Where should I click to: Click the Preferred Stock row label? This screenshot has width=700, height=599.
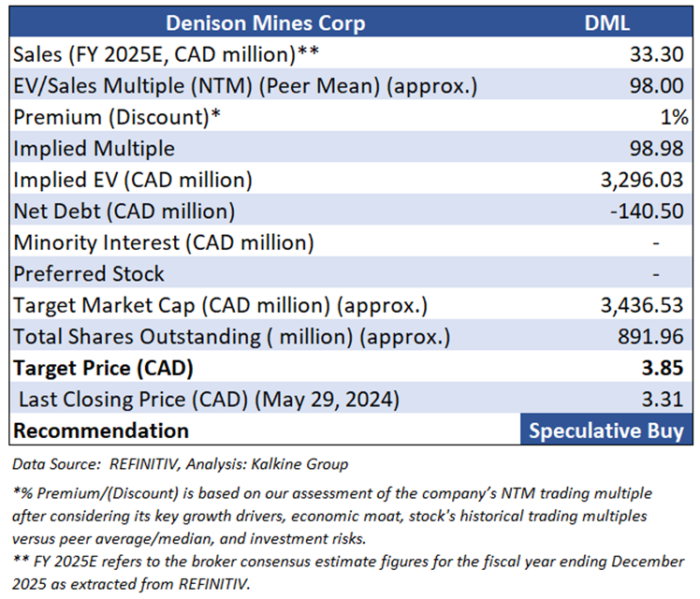pos(89,273)
